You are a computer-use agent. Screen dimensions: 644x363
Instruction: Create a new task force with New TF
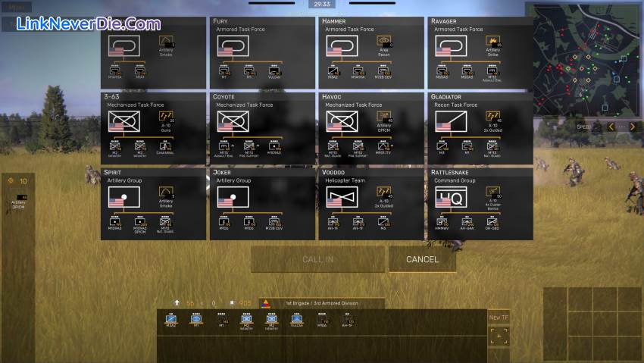click(499, 318)
